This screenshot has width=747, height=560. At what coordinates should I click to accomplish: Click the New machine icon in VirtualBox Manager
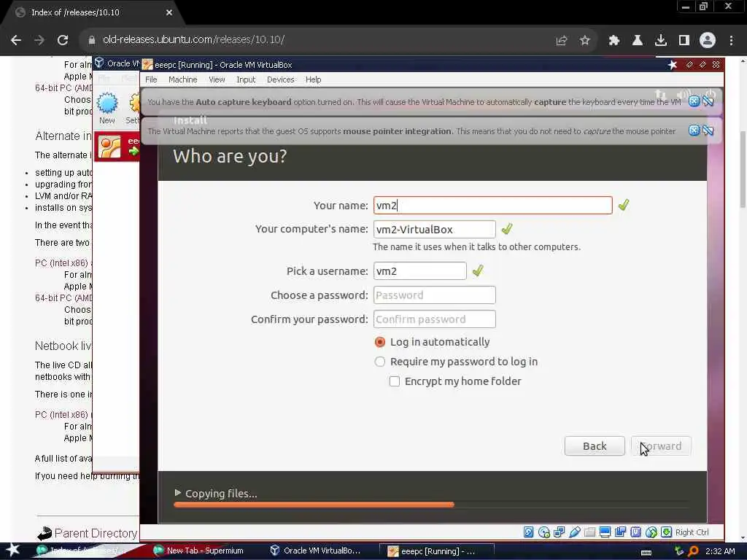107,103
